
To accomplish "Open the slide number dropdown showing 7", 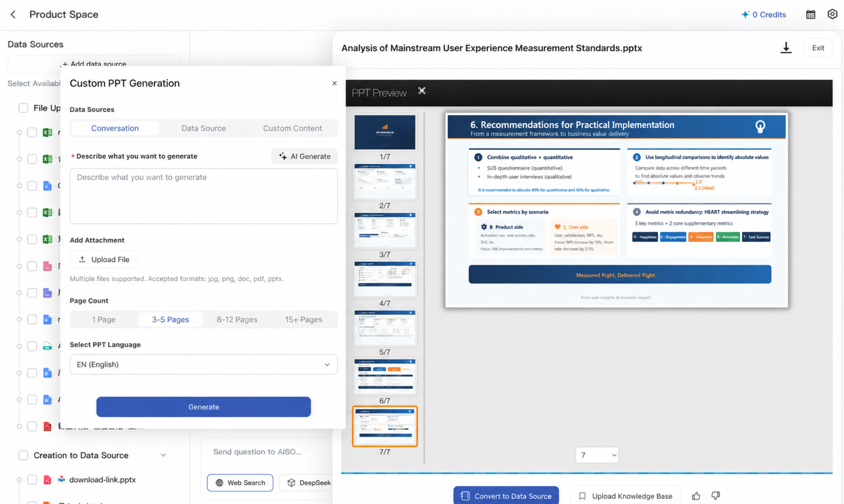I will pos(597,455).
